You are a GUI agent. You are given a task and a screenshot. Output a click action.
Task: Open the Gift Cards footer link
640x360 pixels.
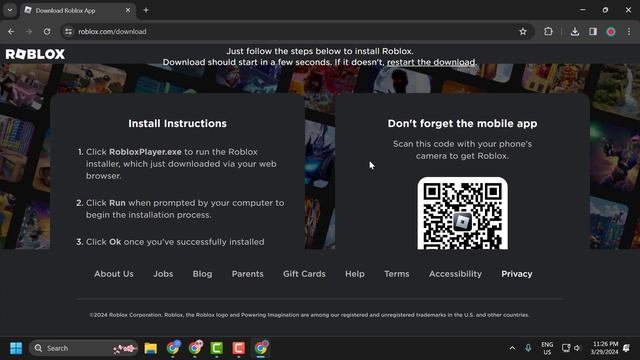point(304,274)
